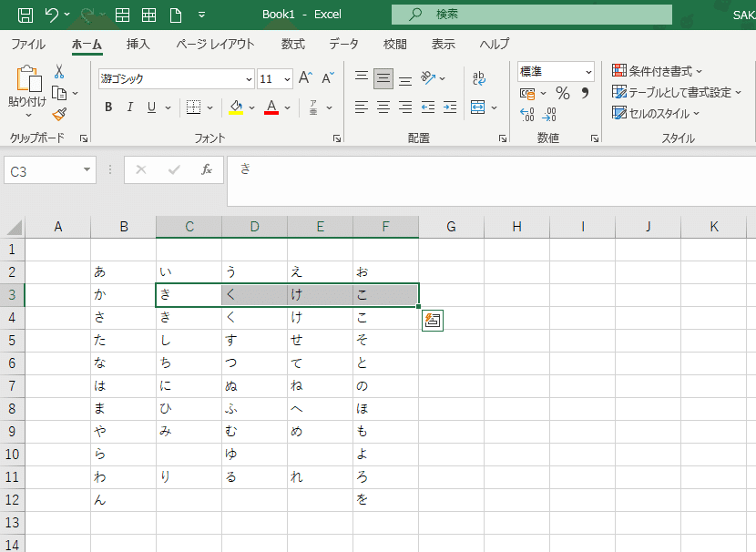The width and height of the screenshot is (756, 552).
Task: Click the Quick Analysis icon below selection
Action: [x=433, y=321]
